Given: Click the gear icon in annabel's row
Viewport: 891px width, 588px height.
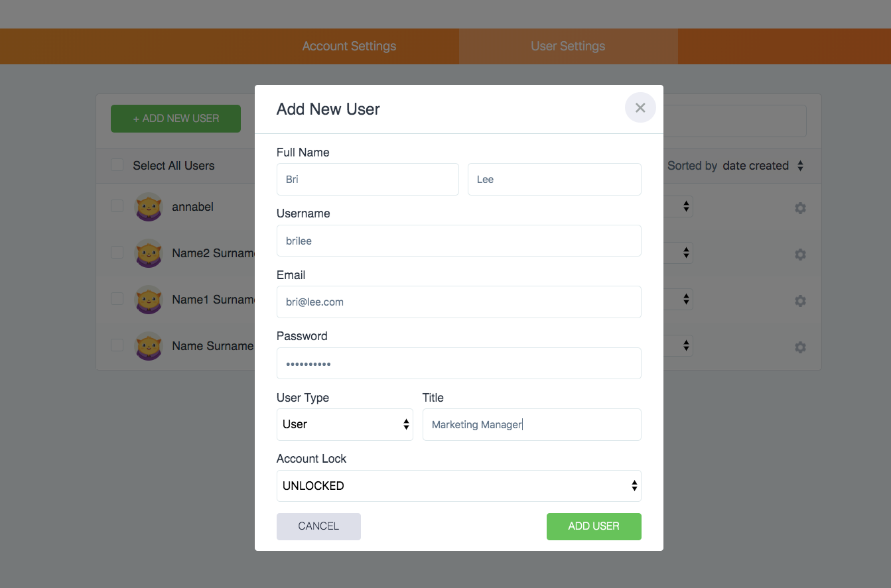Looking at the screenshot, I should pos(800,208).
